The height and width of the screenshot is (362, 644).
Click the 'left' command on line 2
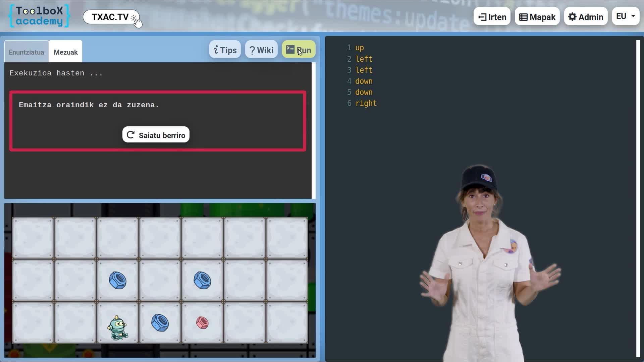click(x=364, y=59)
